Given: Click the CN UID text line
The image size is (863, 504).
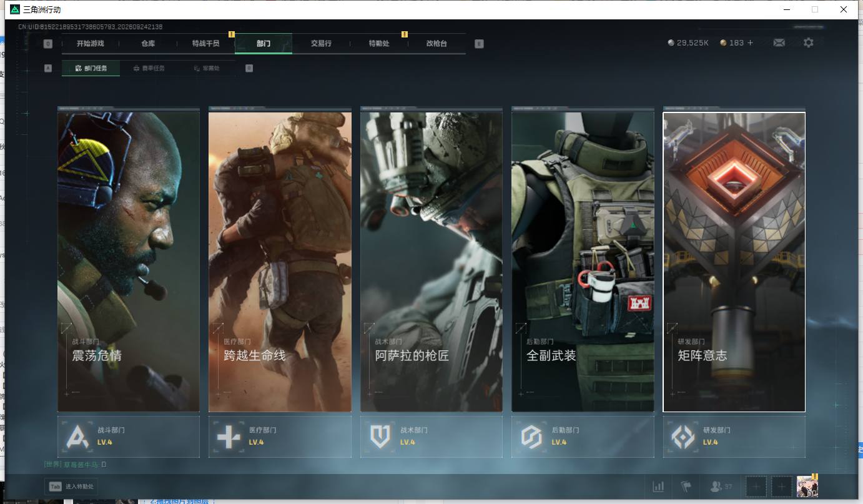Looking at the screenshot, I should (91, 27).
